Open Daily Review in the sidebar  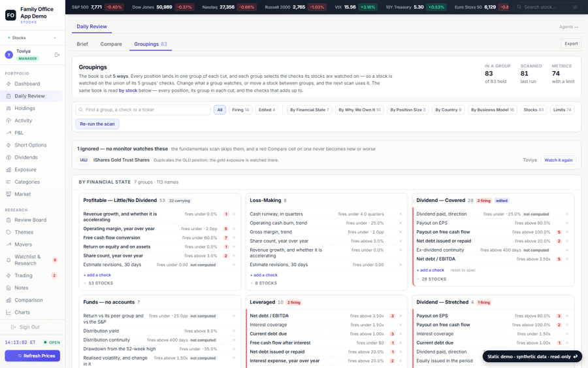point(31,96)
